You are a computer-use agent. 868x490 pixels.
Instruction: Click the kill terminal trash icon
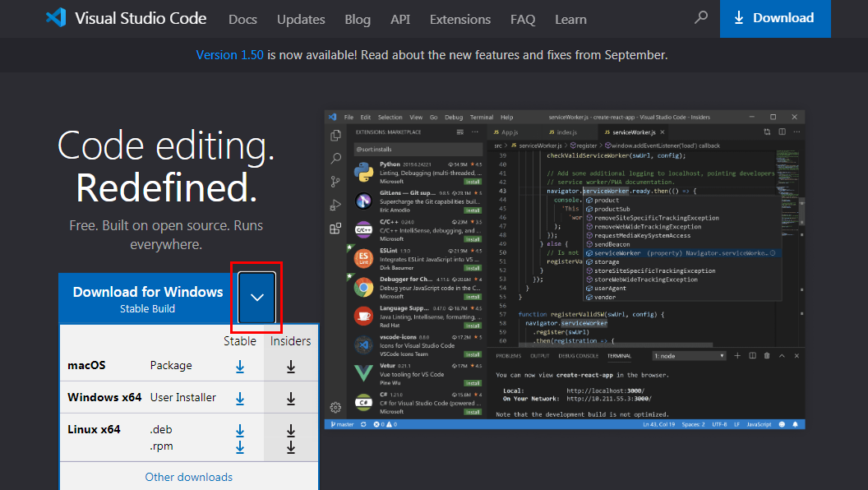(767, 355)
